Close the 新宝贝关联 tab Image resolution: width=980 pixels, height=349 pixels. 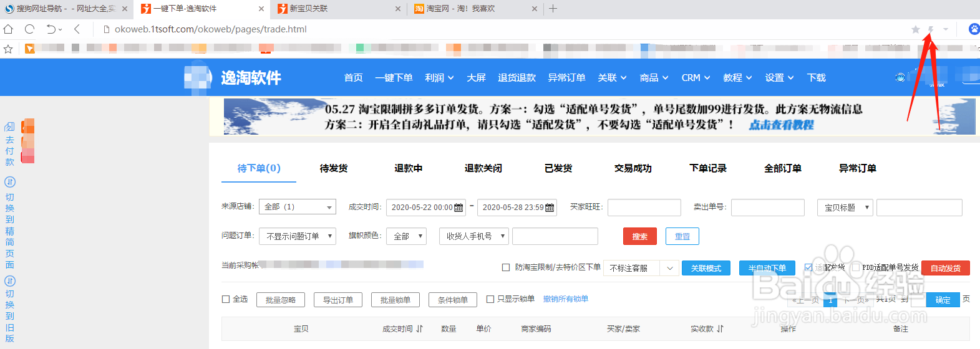pyautogui.click(x=398, y=9)
